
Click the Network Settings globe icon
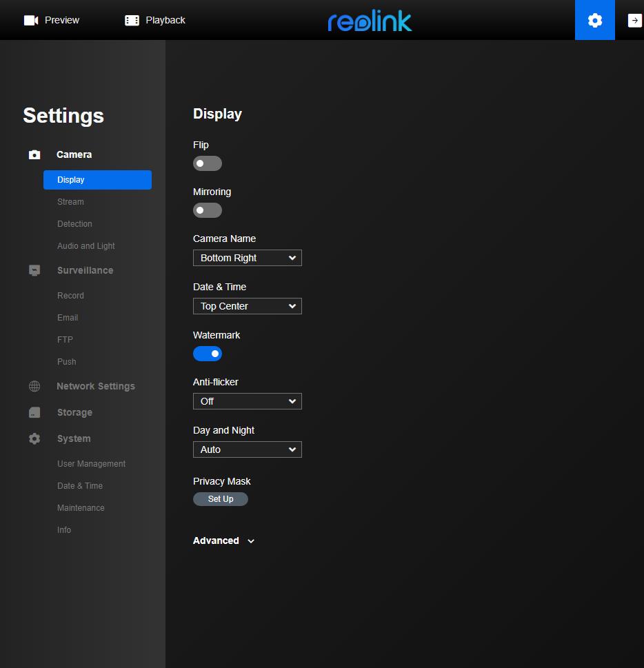(x=34, y=387)
